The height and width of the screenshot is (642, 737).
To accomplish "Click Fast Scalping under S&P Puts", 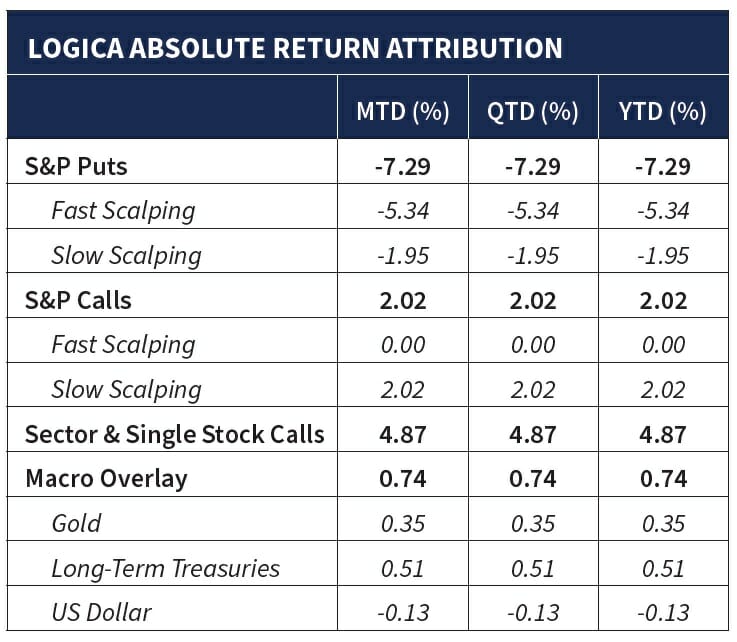I will click(x=123, y=211).
